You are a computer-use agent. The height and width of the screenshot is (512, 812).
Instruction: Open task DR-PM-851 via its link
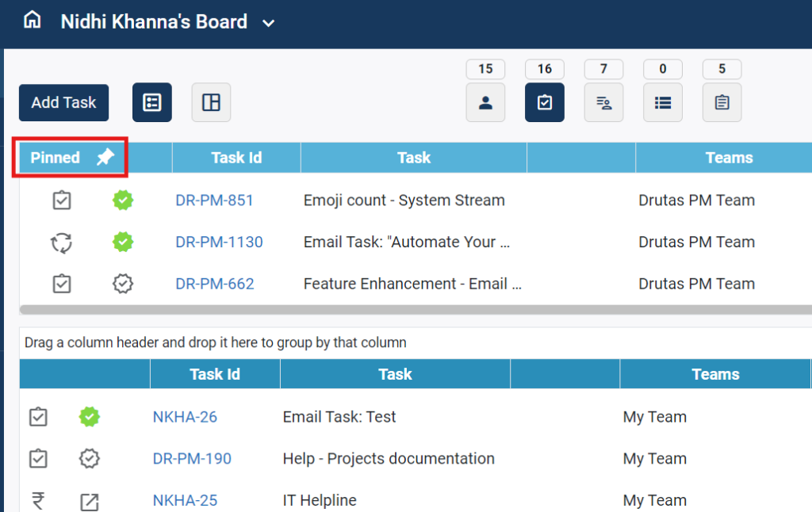click(x=214, y=200)
